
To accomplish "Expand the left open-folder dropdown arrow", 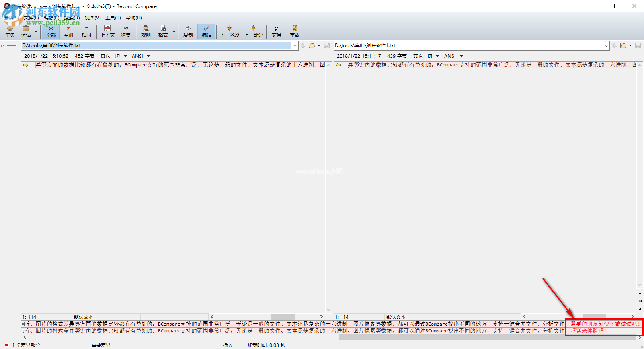I will pos(319,45).
